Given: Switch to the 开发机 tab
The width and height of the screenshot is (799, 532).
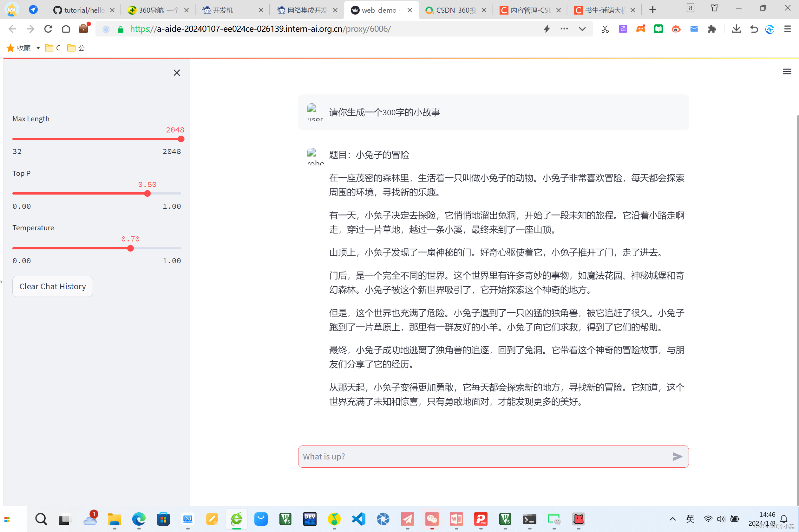Looking at the screenshot, I should tap(223, 10).
